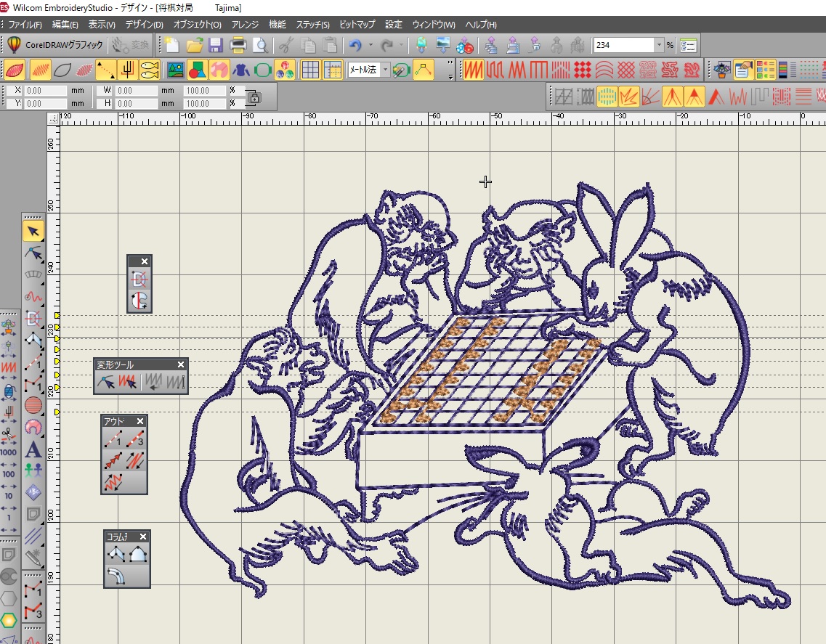Close the アウト floating toolbar
Image resolution: width=826 pixels, height=644 pixels.
point(140,421)
